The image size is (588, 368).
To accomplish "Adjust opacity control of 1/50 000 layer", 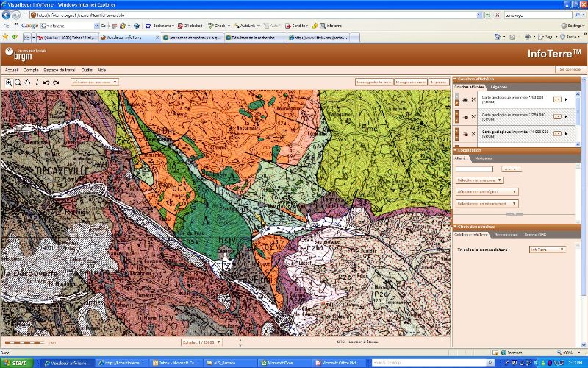I will pyautogui.click(x=557, y=99).
